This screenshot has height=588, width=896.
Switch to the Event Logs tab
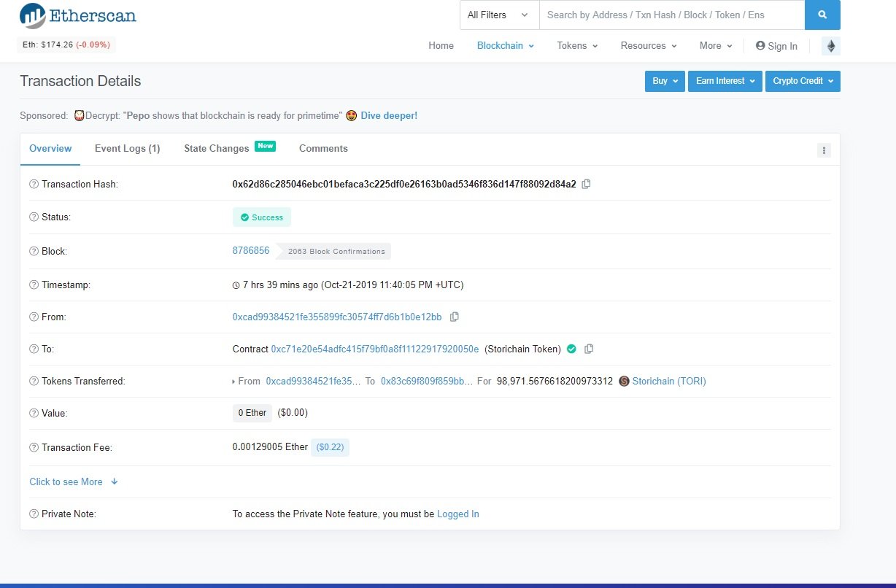tap(127, 148)
